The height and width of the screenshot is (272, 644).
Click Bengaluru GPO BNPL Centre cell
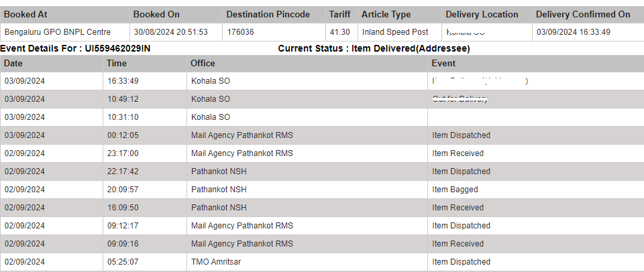(65, 32)
